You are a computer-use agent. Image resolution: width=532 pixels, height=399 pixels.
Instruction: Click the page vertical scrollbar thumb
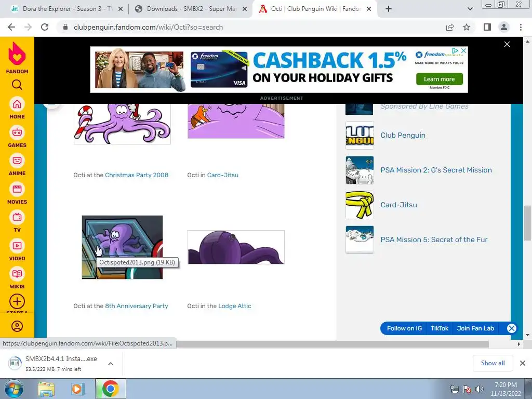pos(527,223)
